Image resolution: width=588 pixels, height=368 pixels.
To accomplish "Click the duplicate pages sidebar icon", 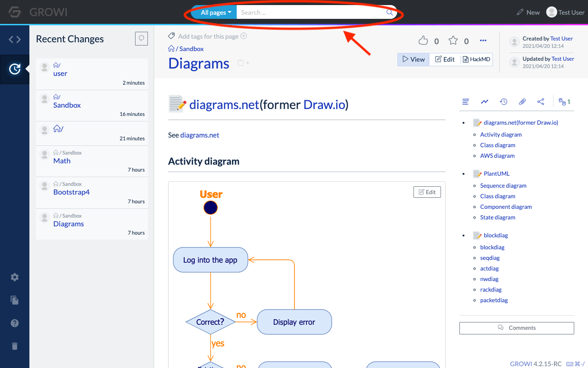I will [15, 300].
